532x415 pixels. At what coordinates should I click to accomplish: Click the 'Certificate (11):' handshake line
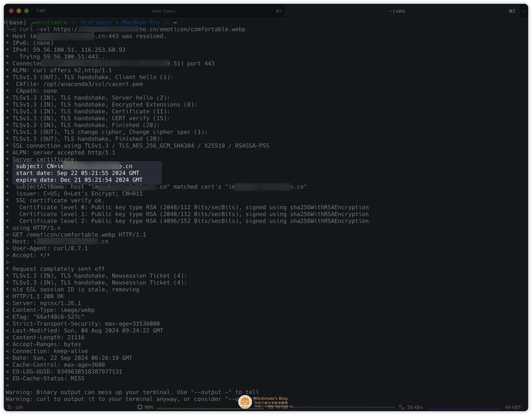tap(88, 111)
